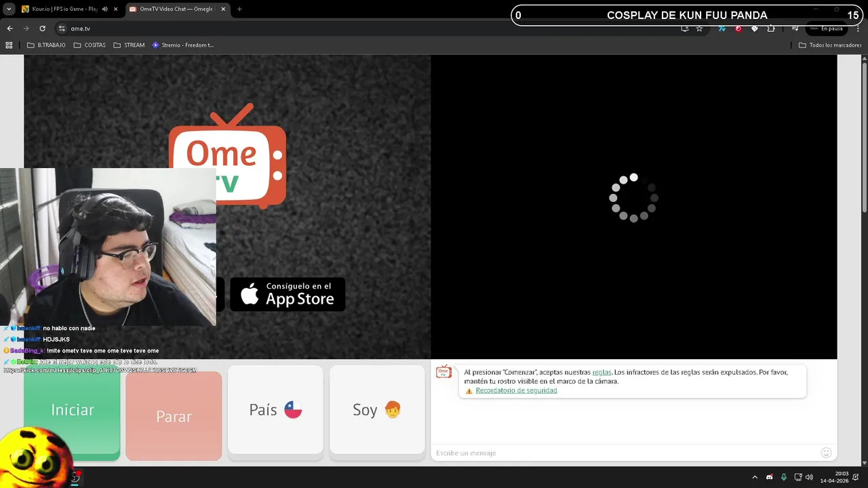868x488 pixels.
Task: Bookmark this page with the star icon
Action: point(699,28)
